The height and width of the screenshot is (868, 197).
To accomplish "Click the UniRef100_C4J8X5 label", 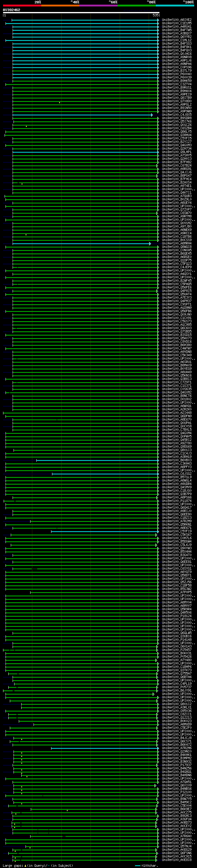I will pyautogui.click(x=177, y=115).
